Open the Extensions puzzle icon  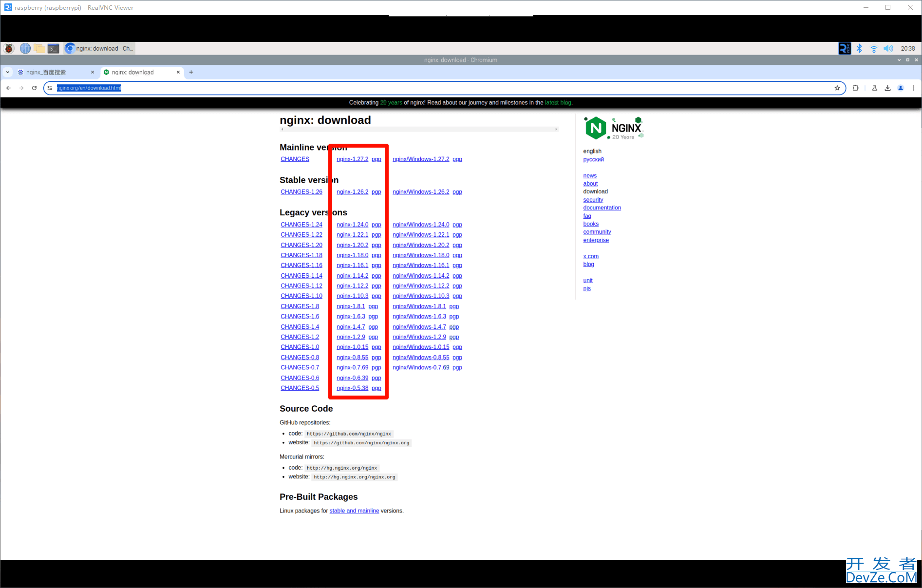tap(855, 88)
